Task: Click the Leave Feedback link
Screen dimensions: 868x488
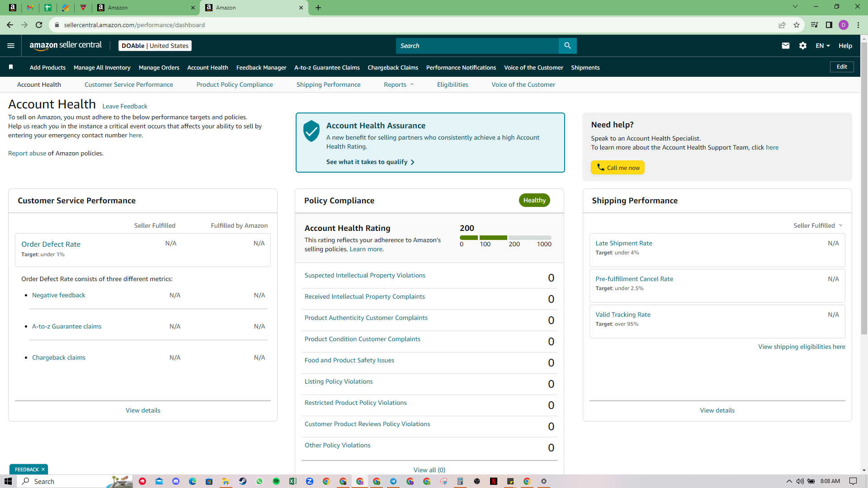Action: [x=125, y=106]
